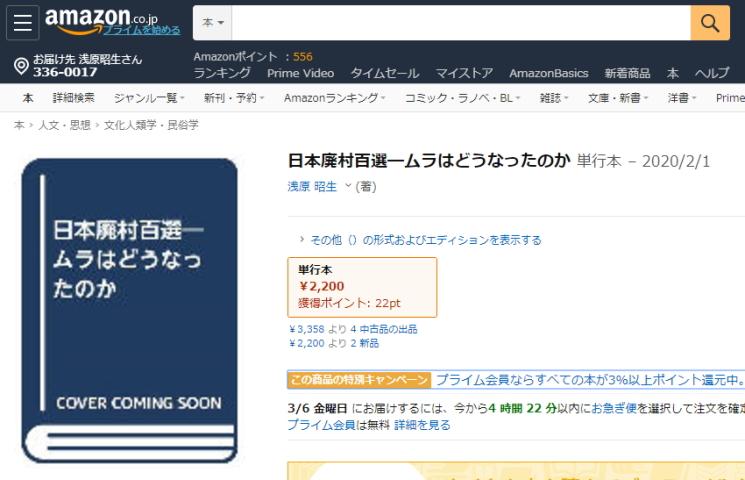This screenshot has width=745, height=480.
Task: Focus the main search text field
Action: (461, 23)
